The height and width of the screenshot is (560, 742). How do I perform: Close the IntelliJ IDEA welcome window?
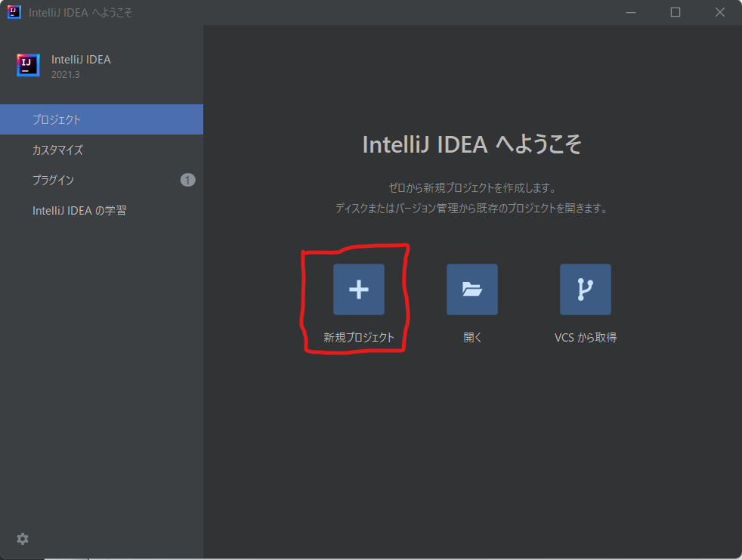coord(720,12)
